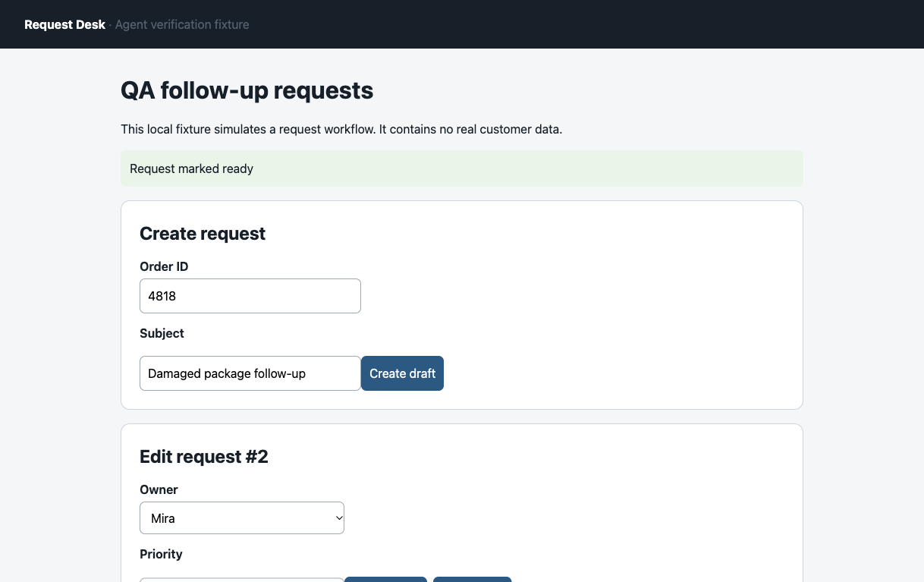Click "Agent verification fixture" header text

coord(182,24)
